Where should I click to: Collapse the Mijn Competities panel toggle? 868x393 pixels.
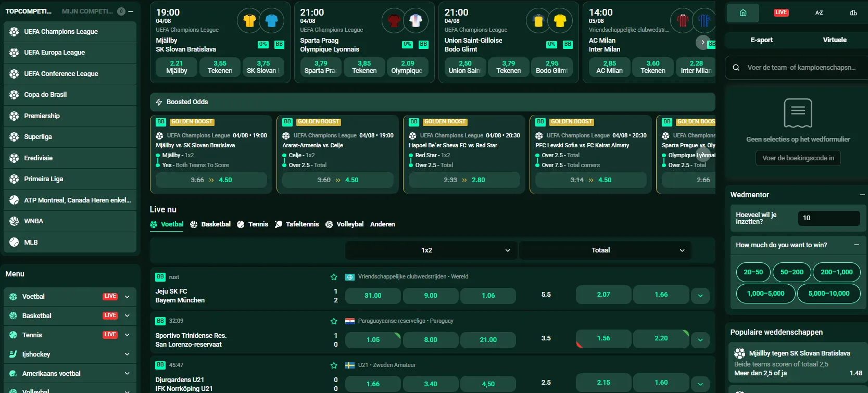131,11
